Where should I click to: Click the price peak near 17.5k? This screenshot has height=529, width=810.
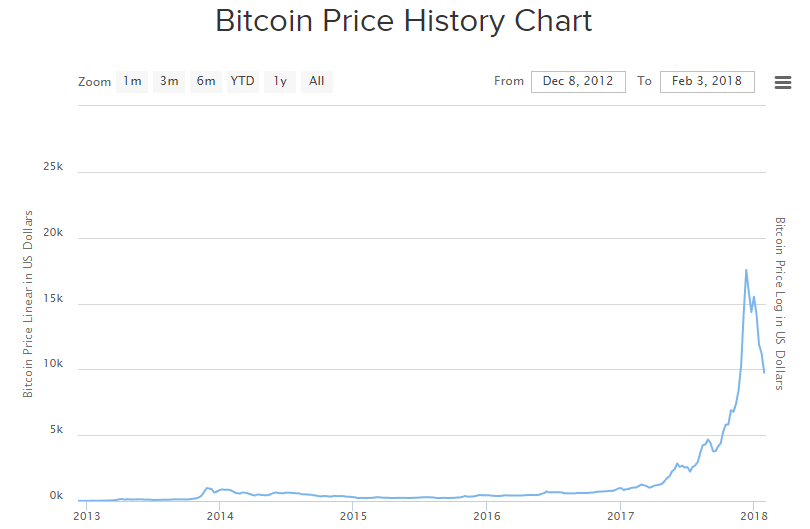coord(746,270)
